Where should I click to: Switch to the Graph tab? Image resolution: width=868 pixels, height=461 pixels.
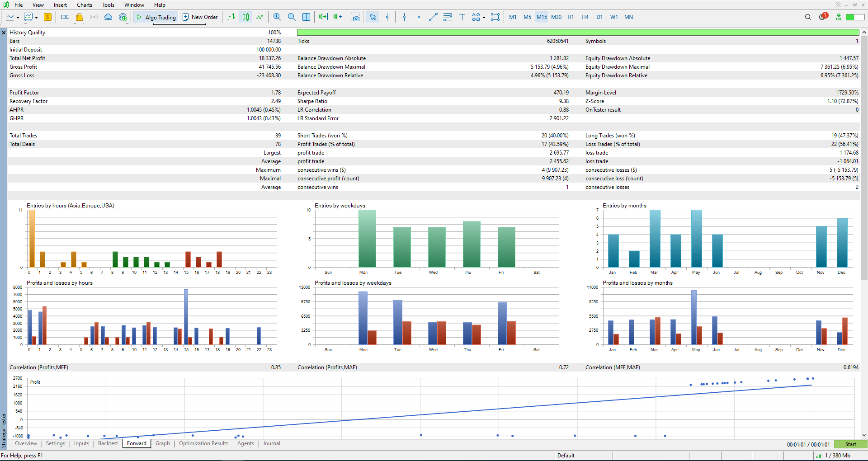click(163, 443)
